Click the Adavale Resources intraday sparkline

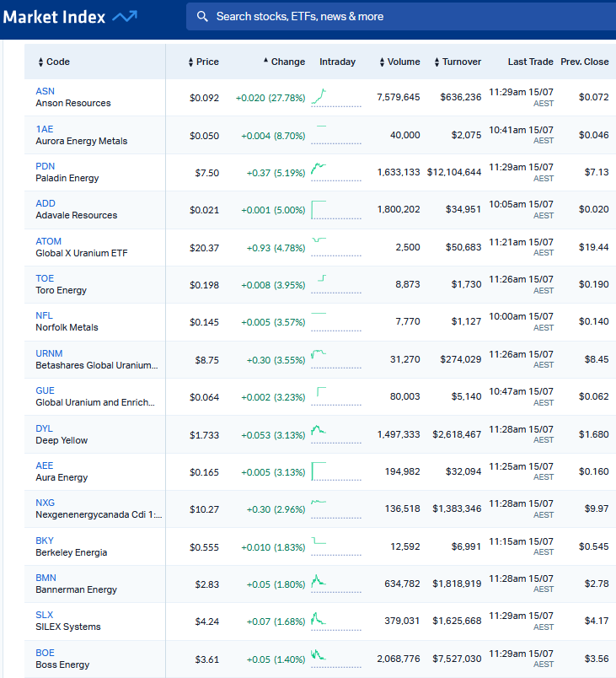click(335, 210)
